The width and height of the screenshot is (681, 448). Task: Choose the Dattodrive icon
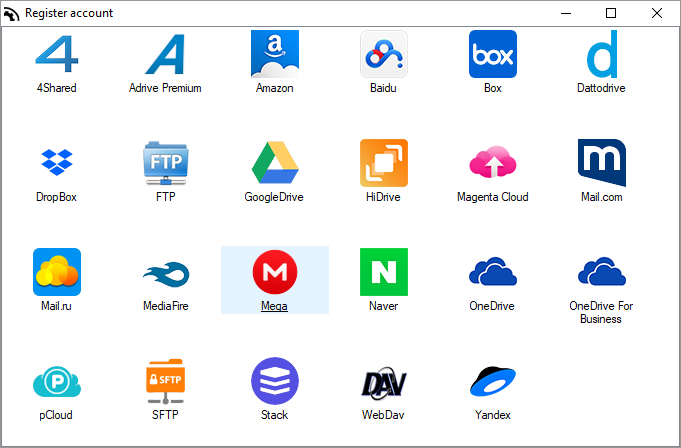click(x=602, y=54)
